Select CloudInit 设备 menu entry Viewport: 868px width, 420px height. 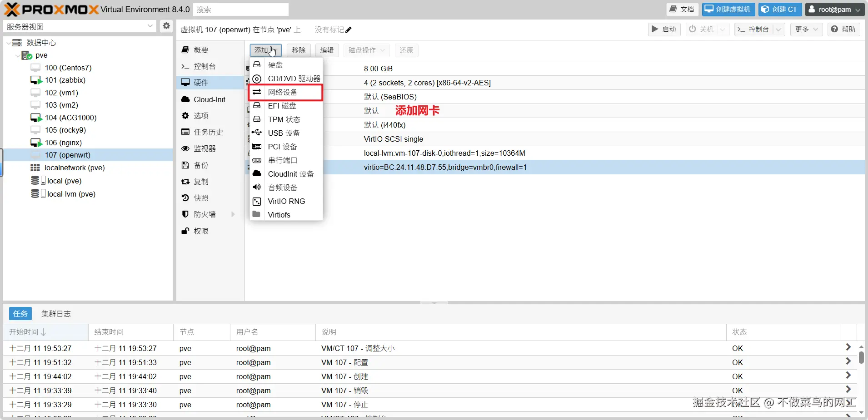286,174
